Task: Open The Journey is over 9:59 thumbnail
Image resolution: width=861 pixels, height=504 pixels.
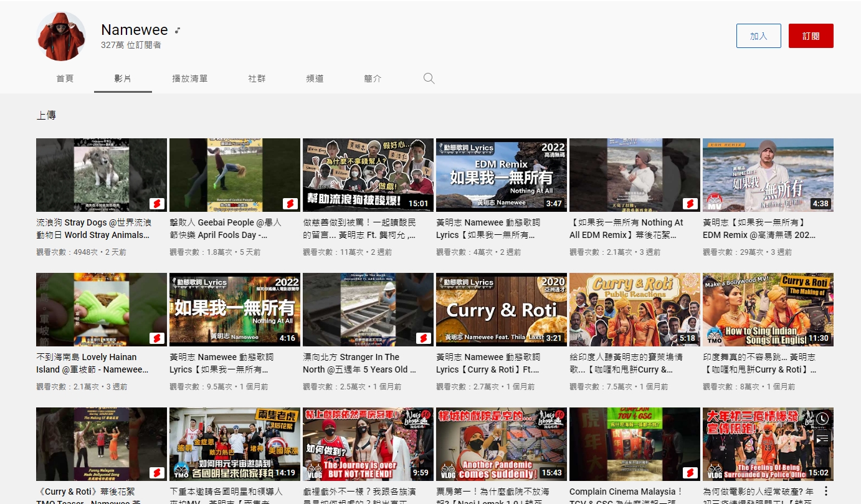Action: [368, 444]
